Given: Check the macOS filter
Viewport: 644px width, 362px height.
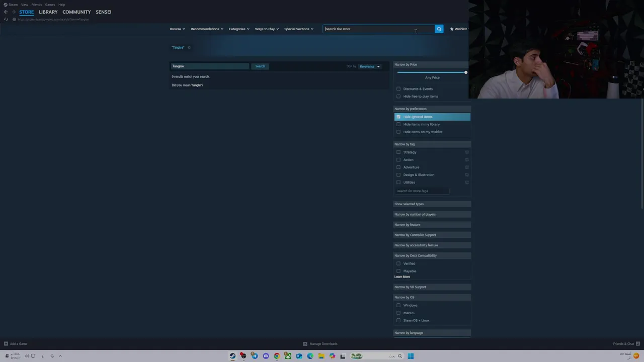Looking at the screenshot, I should coord(398,313).
